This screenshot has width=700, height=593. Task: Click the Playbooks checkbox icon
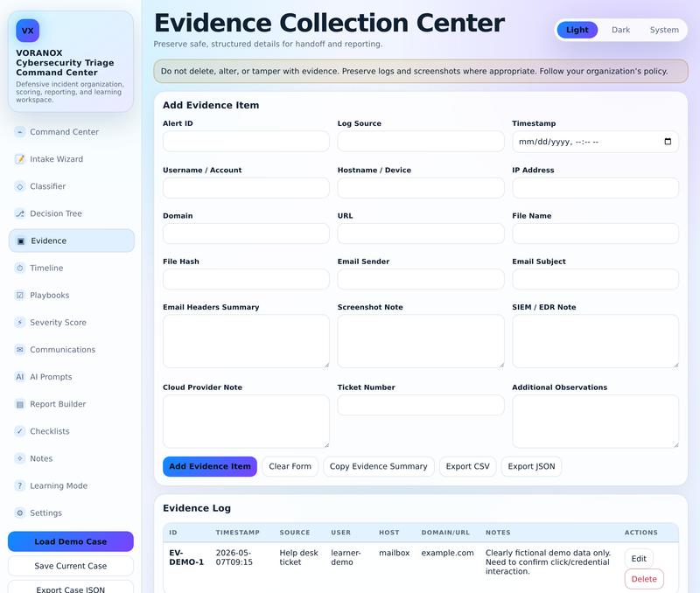(x=19, y=296)
